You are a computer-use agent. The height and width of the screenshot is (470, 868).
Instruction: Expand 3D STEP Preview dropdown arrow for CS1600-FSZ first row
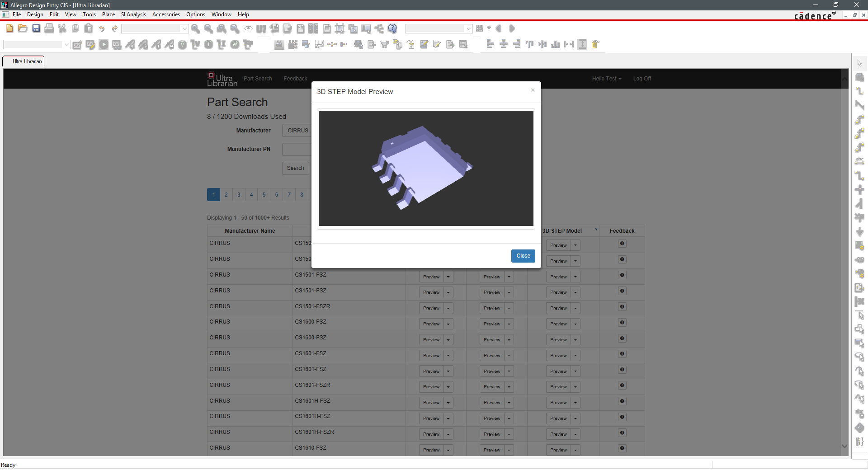click(x=576, y=324)
